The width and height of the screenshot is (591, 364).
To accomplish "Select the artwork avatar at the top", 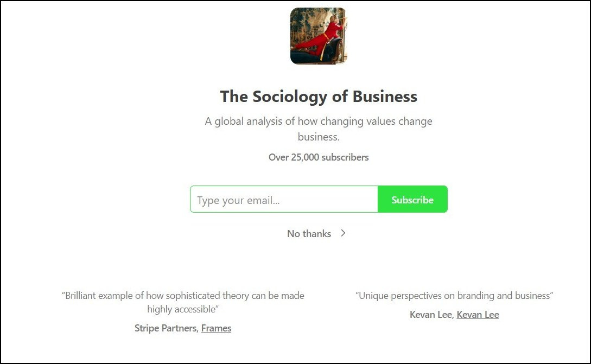I will tap(318, 35).
